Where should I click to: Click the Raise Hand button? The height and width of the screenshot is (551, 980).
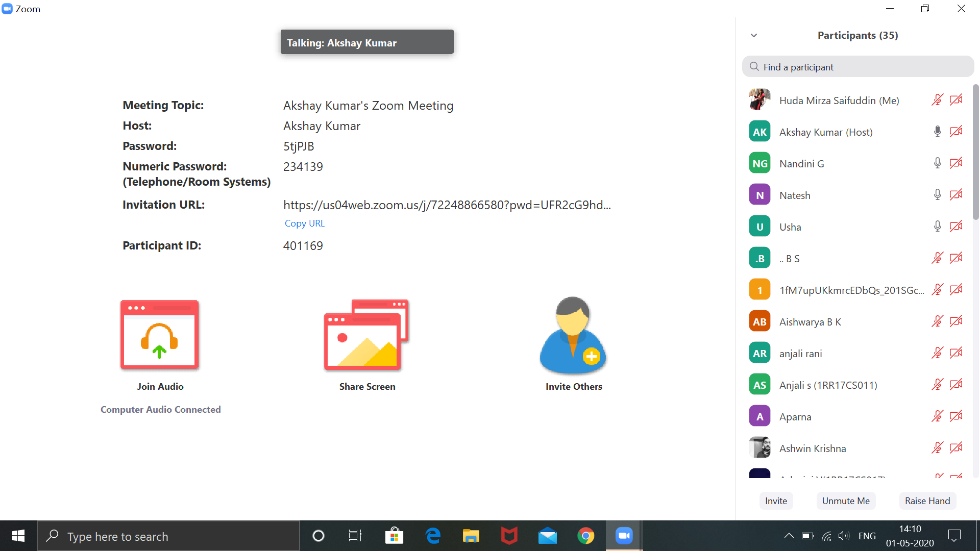[927, 501]
